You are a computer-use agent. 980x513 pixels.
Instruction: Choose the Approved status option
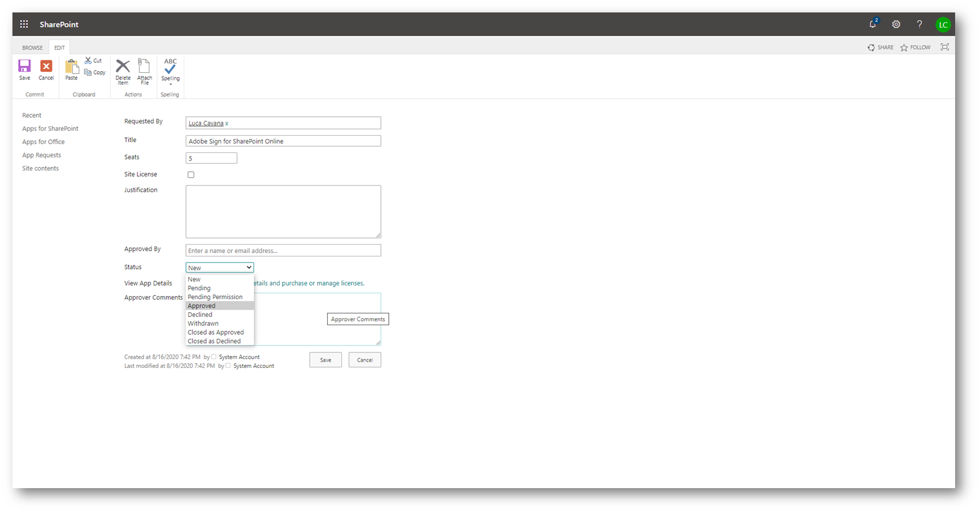220,306
